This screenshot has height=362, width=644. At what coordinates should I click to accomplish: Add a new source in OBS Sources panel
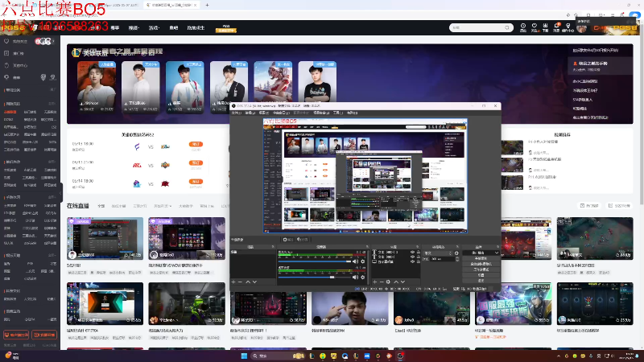tap(374, 282)
